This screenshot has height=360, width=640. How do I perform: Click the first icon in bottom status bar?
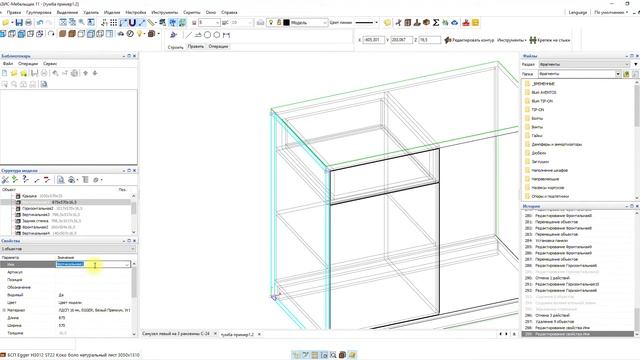click(x=296, y=355)
